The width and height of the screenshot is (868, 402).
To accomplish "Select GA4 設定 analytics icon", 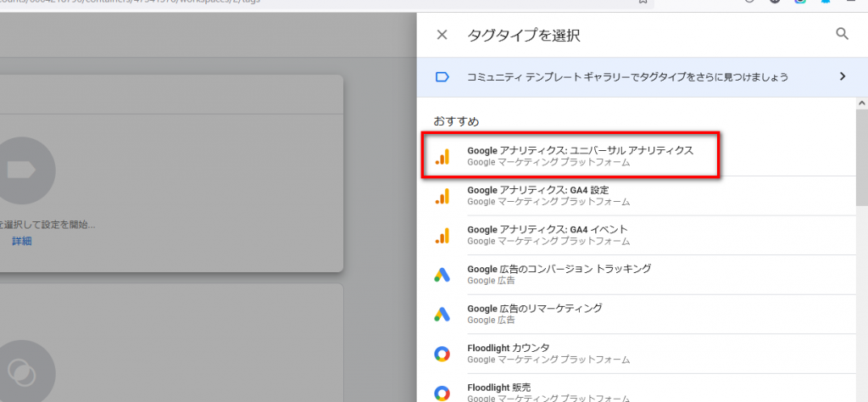I will pyautogui.click(x=442, y=196).
